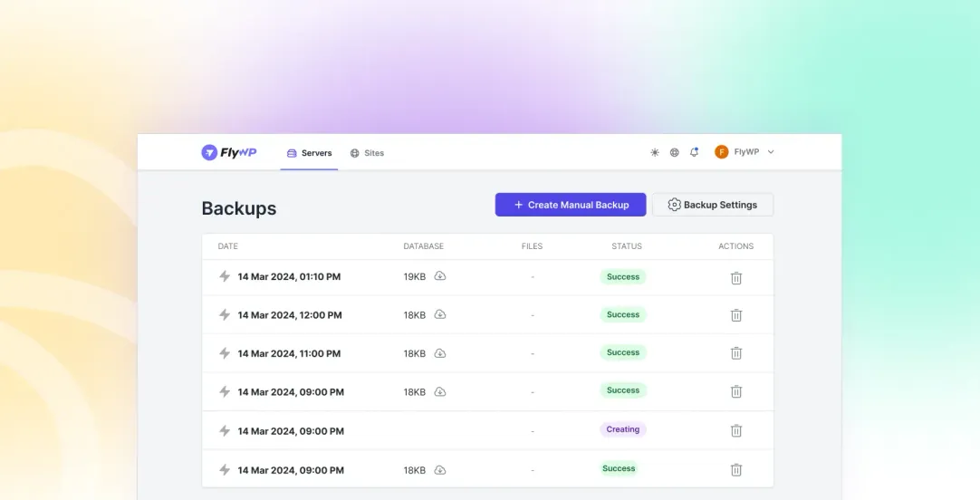The image size is (980, 500).
Task: Click the FlyWP logo
Action: tap(229, 152)
